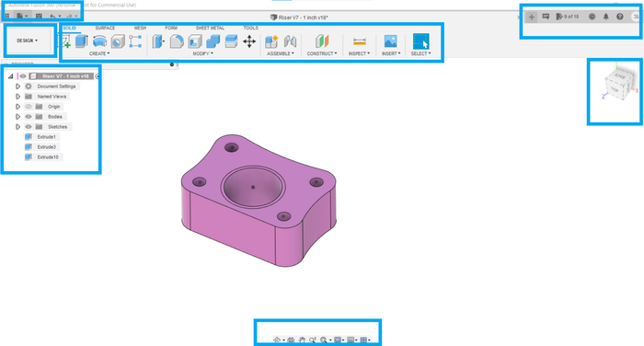Screen dimensions: 644x346
Task: Select the Shell tool
Action: [x=195, y=41]
